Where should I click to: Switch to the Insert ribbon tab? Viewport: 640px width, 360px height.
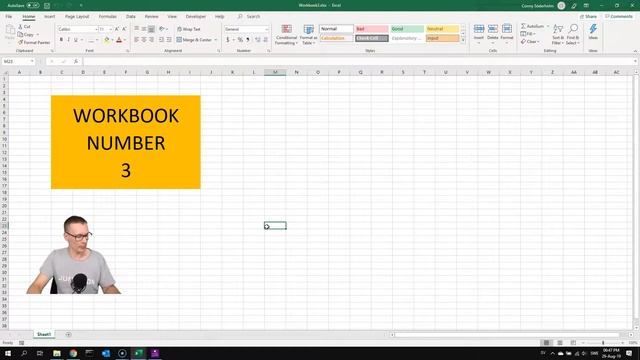(x=49, y=17)
